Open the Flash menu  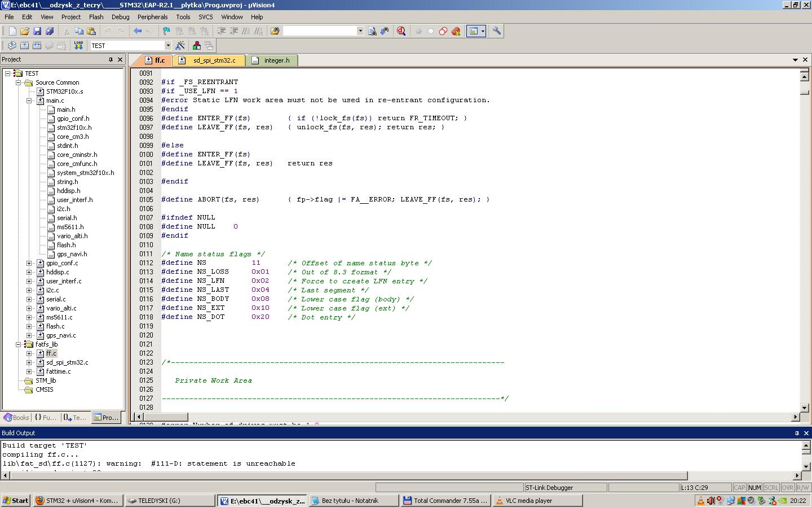coord(96,17)
